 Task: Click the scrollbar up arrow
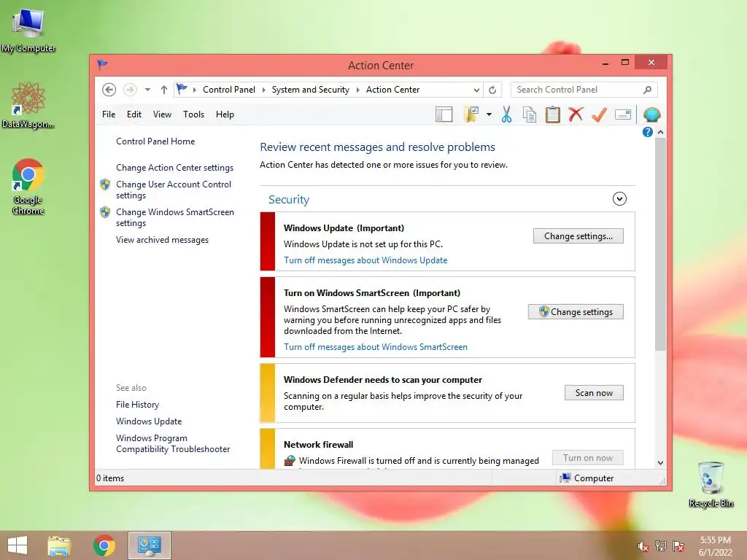coord(660,132)
